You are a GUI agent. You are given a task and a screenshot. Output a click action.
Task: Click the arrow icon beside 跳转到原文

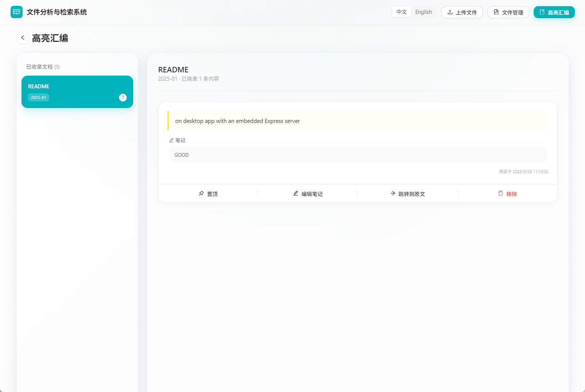pyautogui.click(x=392, y=193)
